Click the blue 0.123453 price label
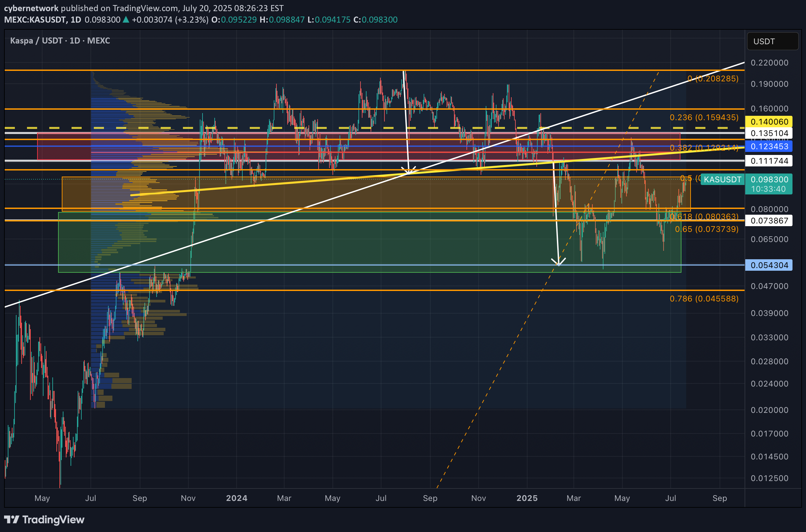This screenshot has height=532, width=806. pos(769,146)
